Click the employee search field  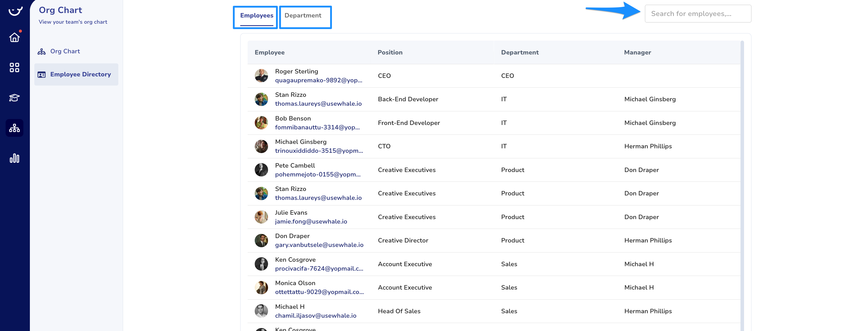click(698, 14)
